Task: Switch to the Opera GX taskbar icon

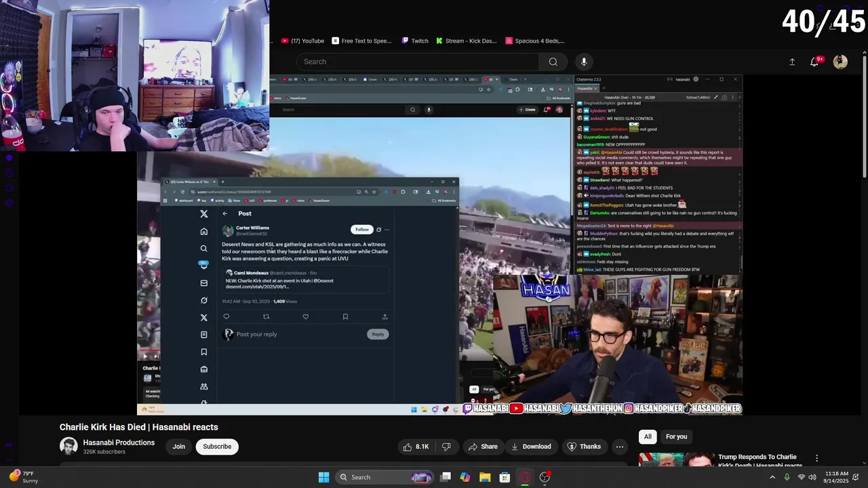Action: pyautogui.click(x=524, y=477)
